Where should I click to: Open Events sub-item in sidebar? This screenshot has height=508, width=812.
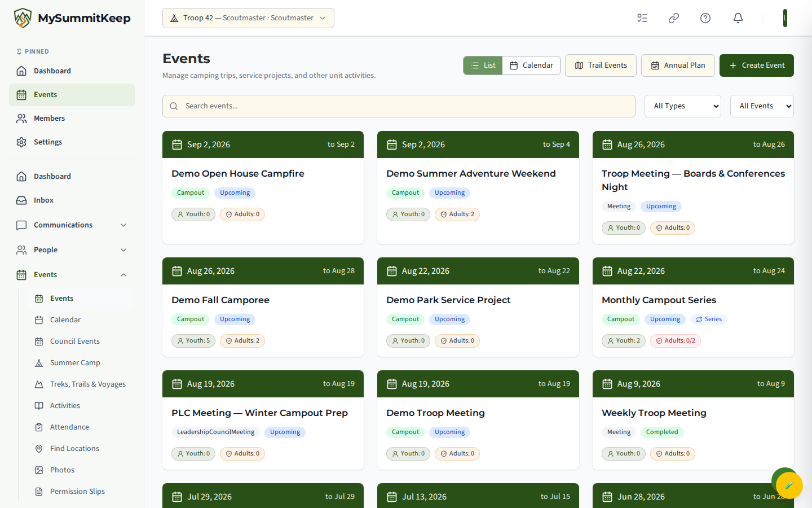coord(81,299)
